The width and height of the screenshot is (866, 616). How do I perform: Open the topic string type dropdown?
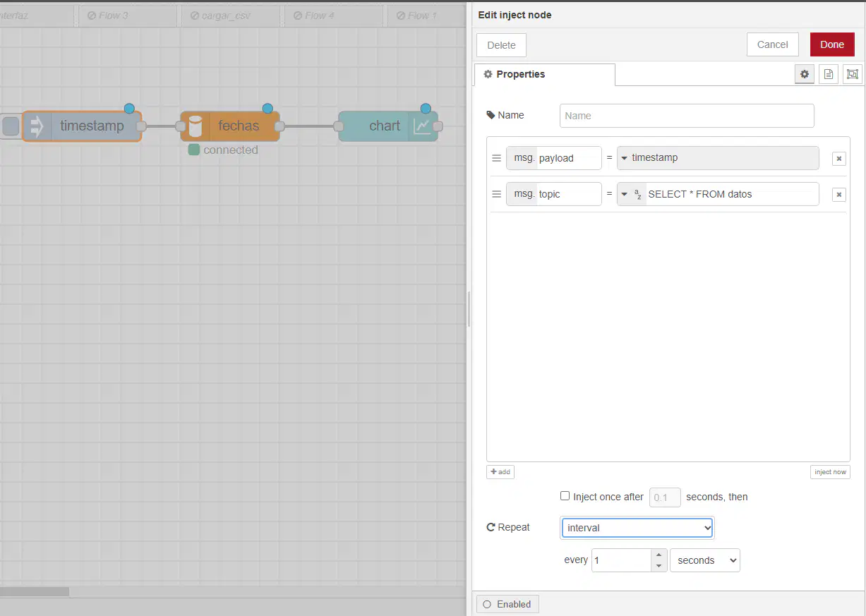click(632, 194)
